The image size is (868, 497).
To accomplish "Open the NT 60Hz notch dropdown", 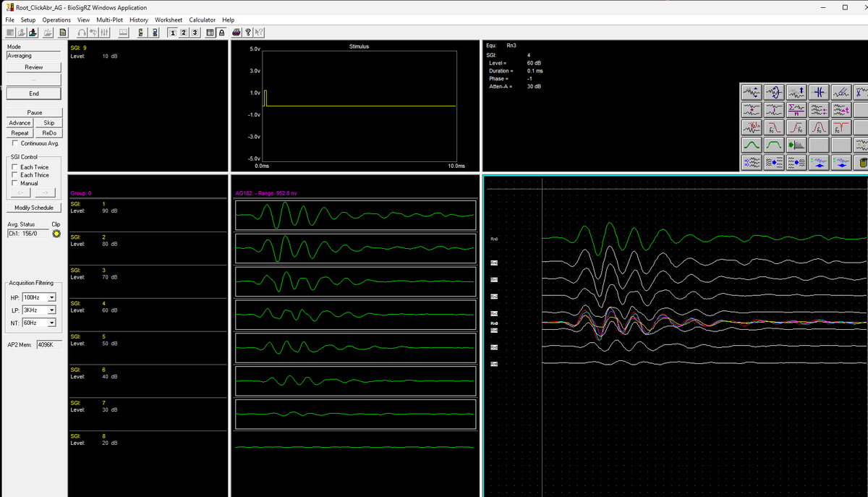I will (52, 322).
